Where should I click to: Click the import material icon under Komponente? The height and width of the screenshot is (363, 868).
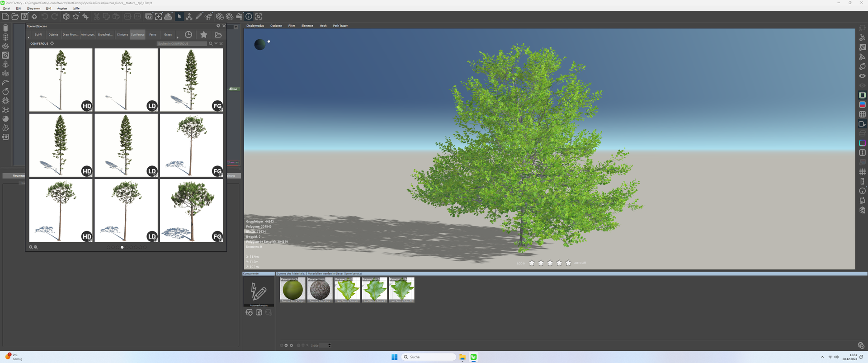[x=249, y=312]
